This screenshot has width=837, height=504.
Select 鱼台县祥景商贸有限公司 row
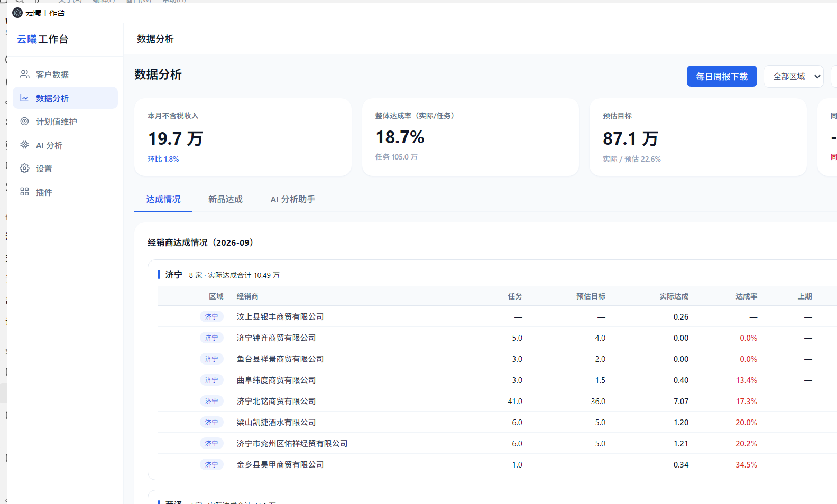pos(497,359)
